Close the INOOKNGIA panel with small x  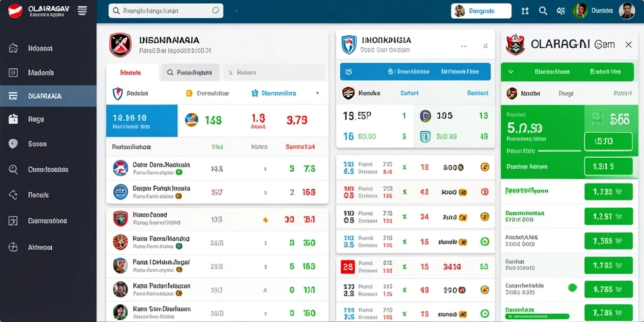click(x=485, y=47)
